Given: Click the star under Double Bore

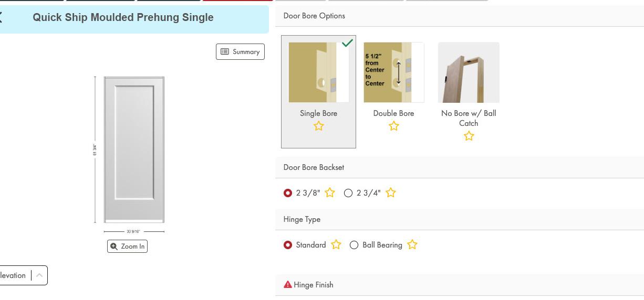Looking at the screenshot, I should point(393,126).
